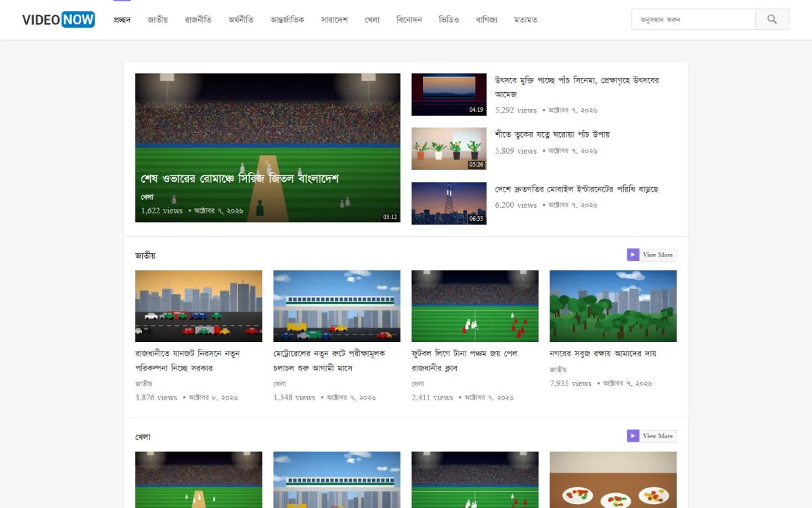
Task: Click the 6,200 views text
Action: 516,205
